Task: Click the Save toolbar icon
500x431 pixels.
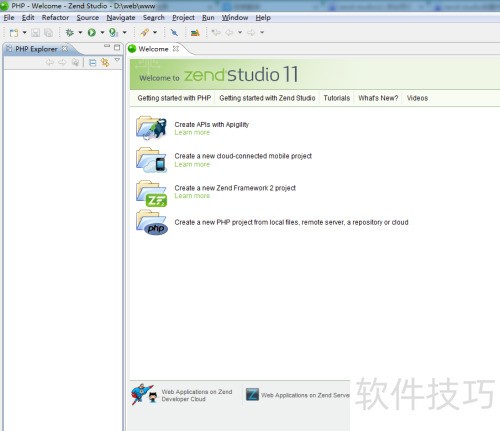Action: coord(35,33)
